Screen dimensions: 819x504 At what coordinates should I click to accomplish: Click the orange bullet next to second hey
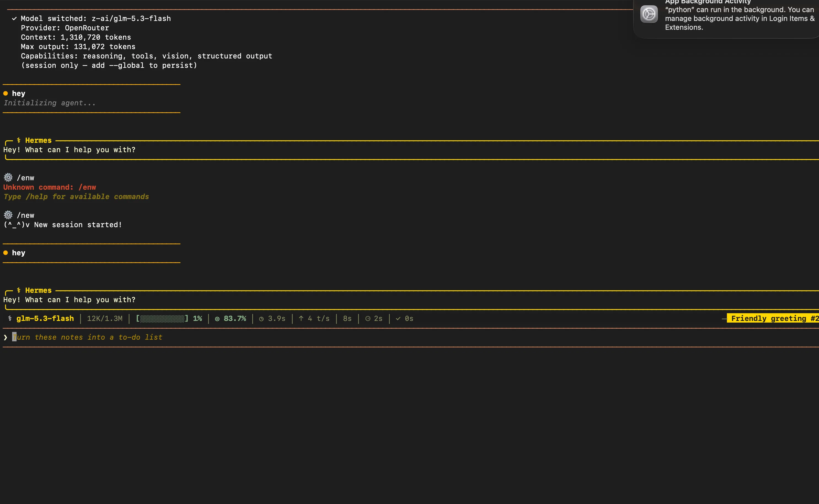(x=5, y=253)
